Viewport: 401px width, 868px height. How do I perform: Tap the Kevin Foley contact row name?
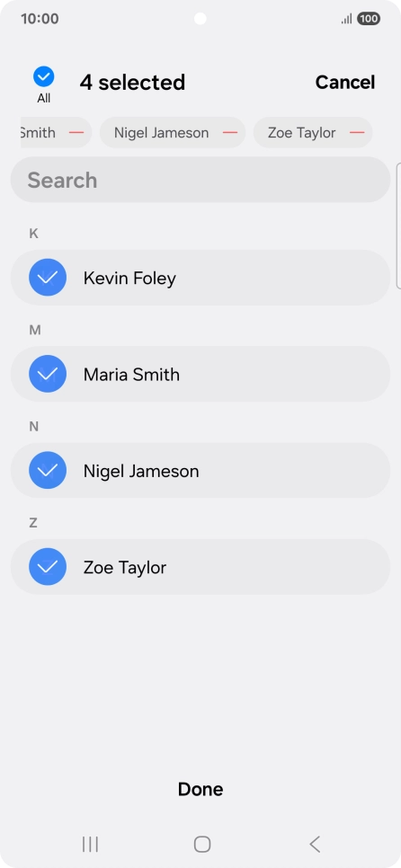[129, 278]
